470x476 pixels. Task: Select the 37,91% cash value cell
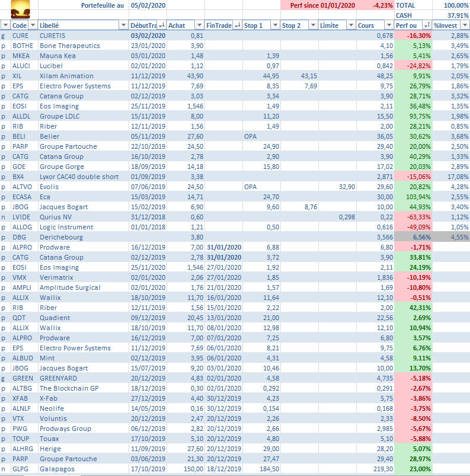[x=451, y=15]
